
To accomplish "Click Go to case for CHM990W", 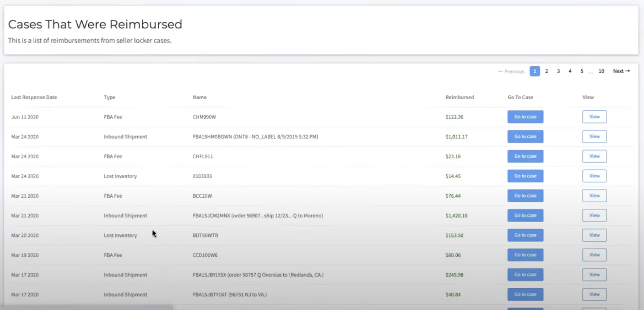I will point(525,117).
